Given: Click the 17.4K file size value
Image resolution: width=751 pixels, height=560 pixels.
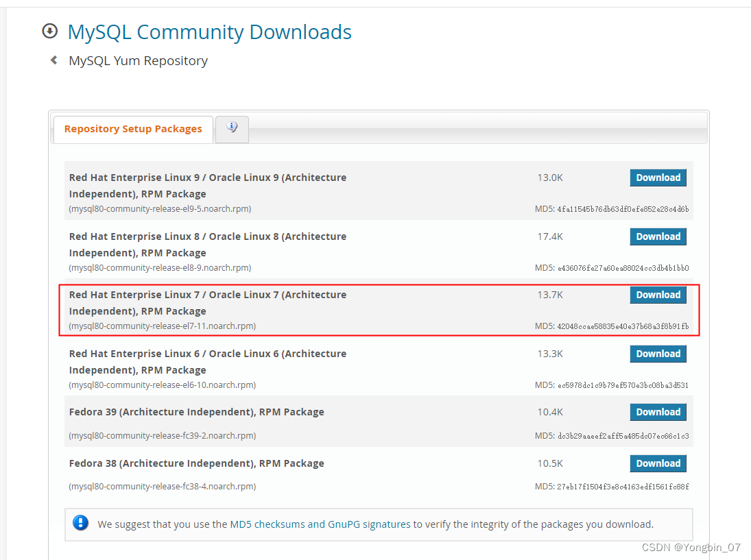Looking at the screenshot, I should pyautogui.click(x=550, y=236).
